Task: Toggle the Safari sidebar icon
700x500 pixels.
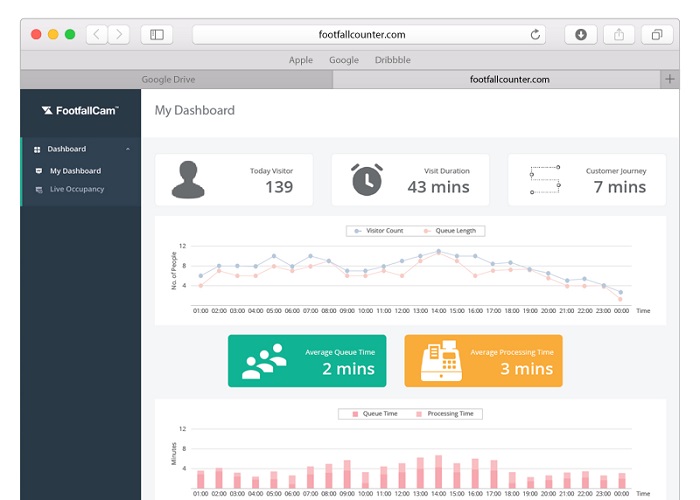Action: (157, 34)
